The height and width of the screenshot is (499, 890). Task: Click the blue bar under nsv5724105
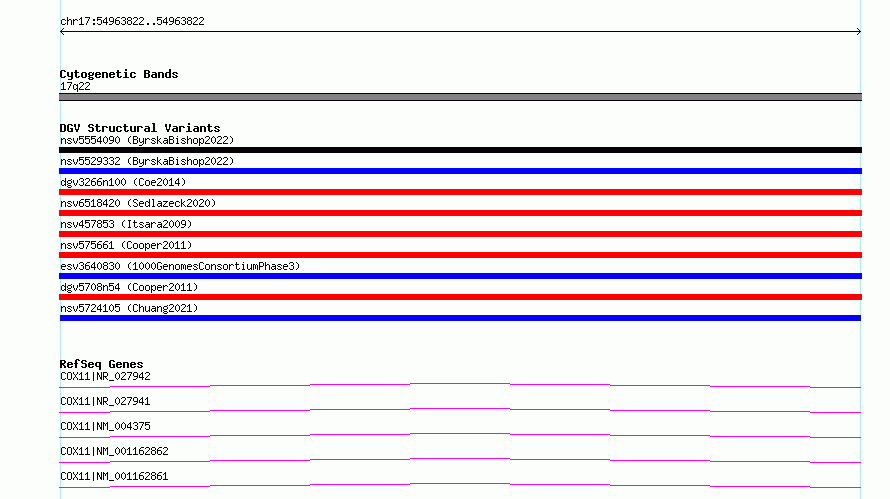coord(460,318)
